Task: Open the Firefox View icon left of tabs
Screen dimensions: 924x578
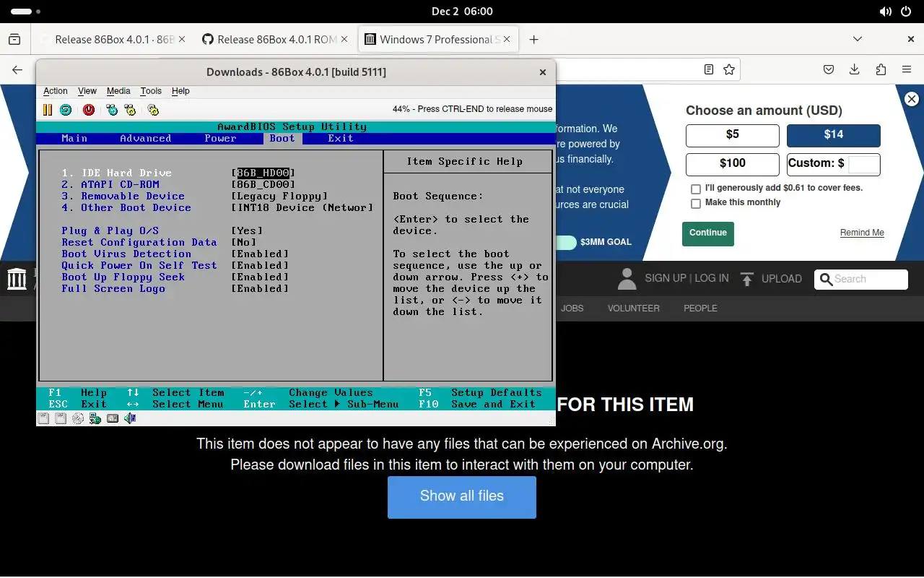Action: point(14,39)
